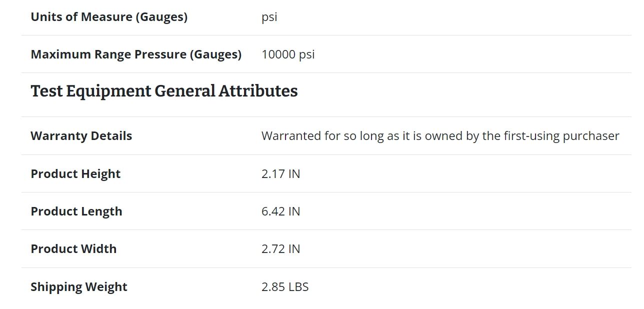Select the Product Height label
Viewport: 644px width, 309px height.
click(76, 174)
